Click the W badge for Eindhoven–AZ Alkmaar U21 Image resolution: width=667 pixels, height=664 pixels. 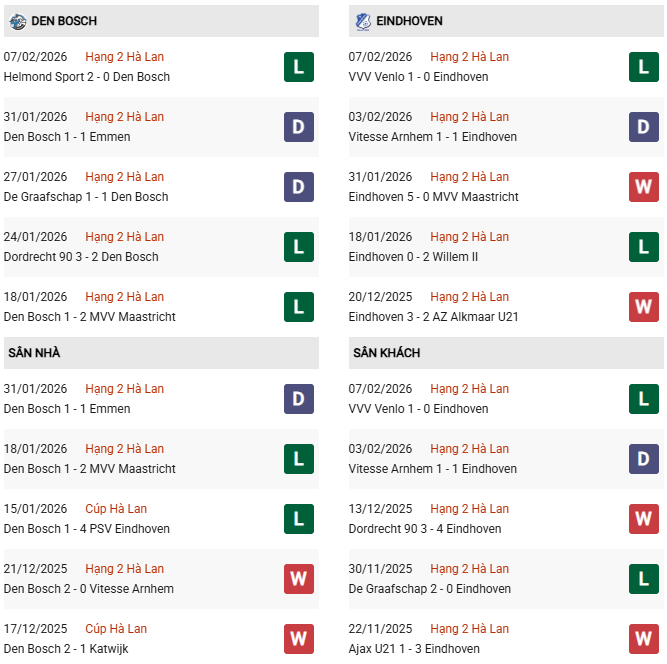(643, 307)
